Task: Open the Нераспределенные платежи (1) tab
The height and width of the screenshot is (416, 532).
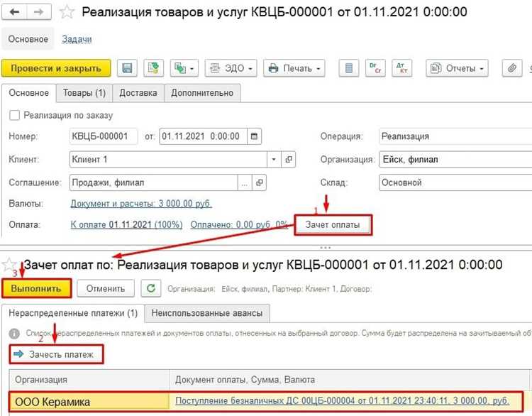Action: click(73, 313)
